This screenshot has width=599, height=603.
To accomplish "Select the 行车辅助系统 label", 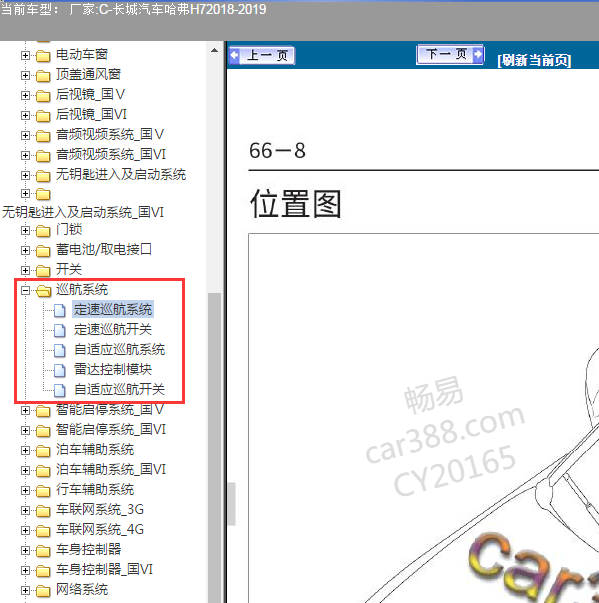I will tap(95, 489).
